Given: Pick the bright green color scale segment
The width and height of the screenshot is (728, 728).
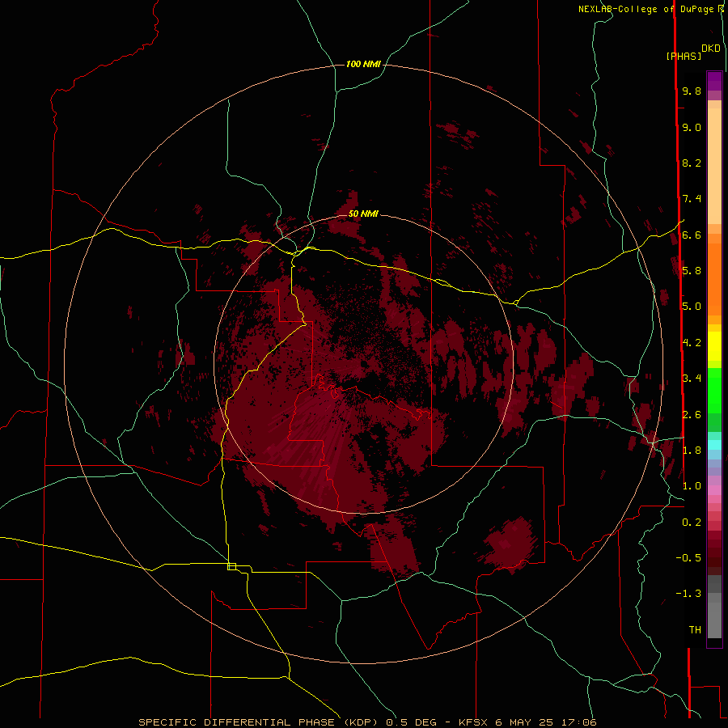Looking at the screenshot, I should [714, 390].
